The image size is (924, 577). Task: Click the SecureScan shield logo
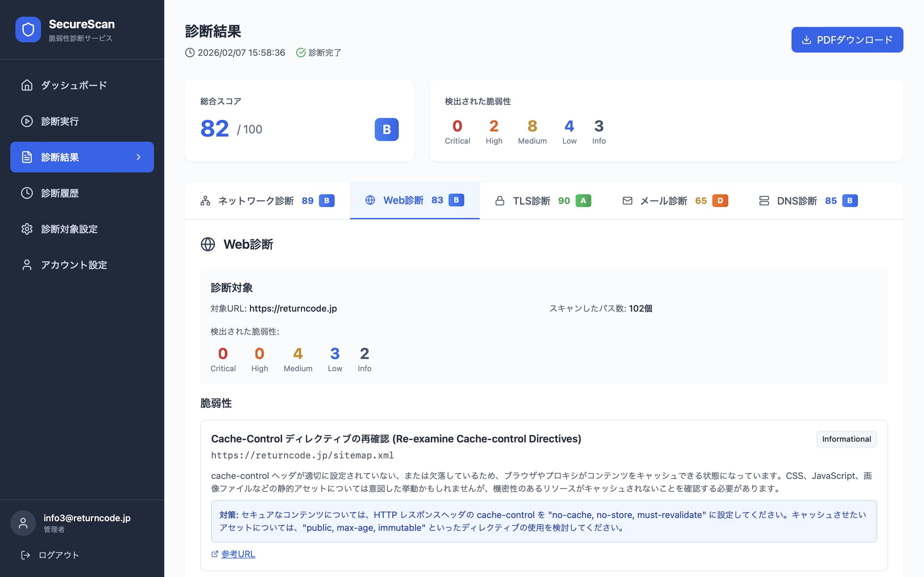coord(28,29)
